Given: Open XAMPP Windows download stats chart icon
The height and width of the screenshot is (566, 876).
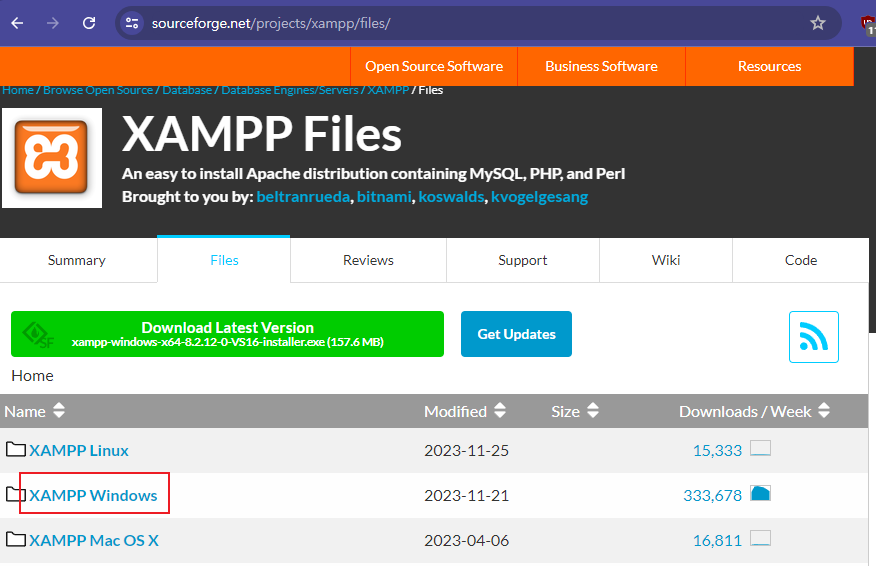Looking at the screenshot, I should click(x=760, y=493).
